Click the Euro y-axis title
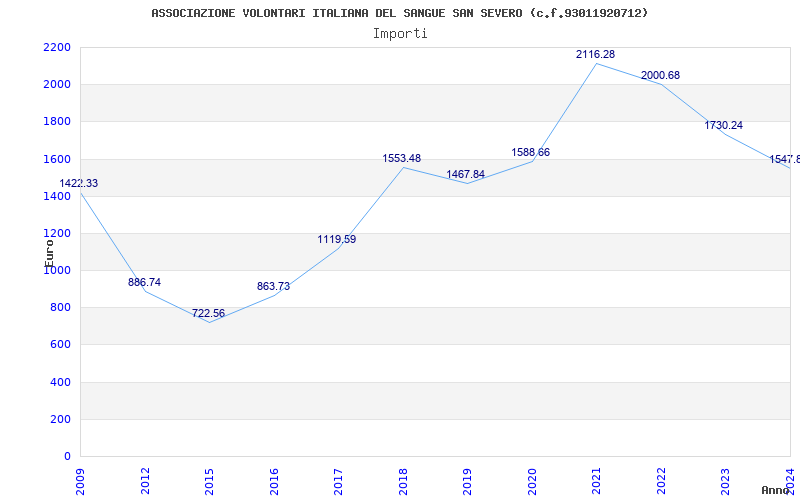The height and width of the screenshot is (500, 800). click(x=49, y=253)
